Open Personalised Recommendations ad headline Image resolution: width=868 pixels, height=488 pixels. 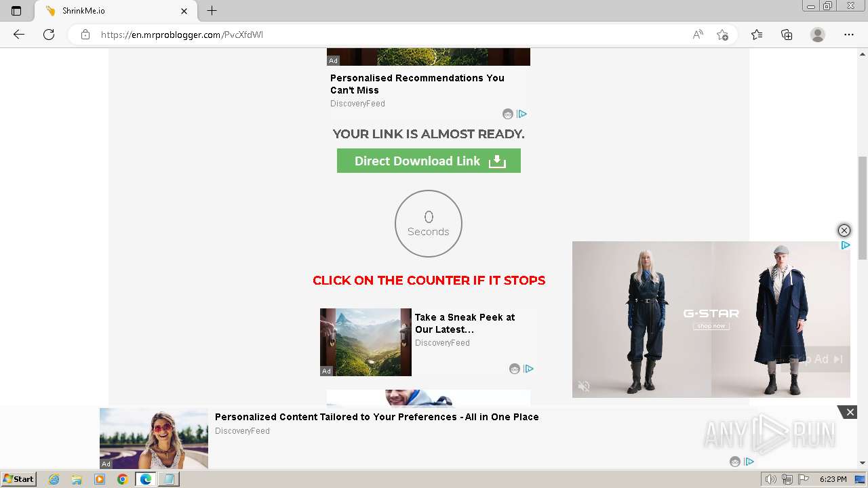[417, 84]
